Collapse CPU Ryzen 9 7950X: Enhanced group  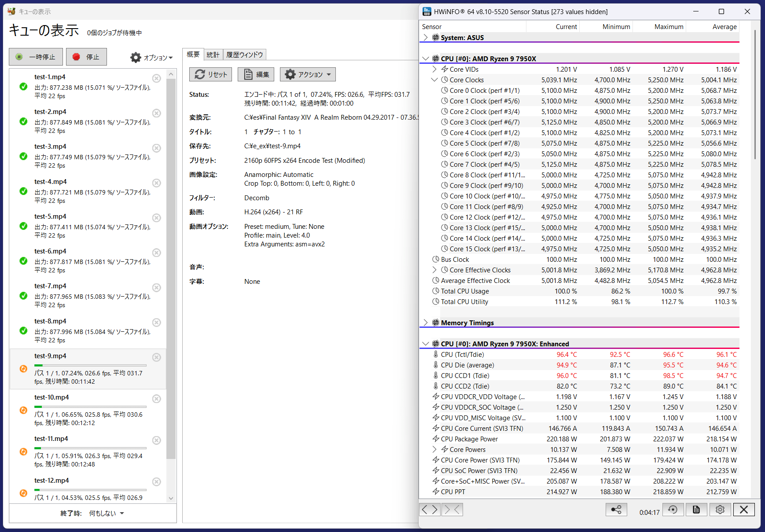[425, 344]
